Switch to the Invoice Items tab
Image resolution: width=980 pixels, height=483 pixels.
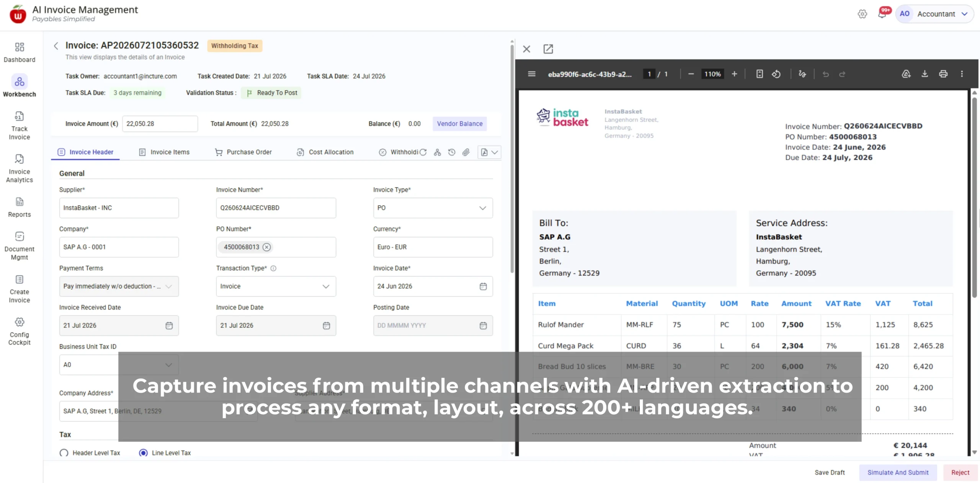[x=164, y=152]
